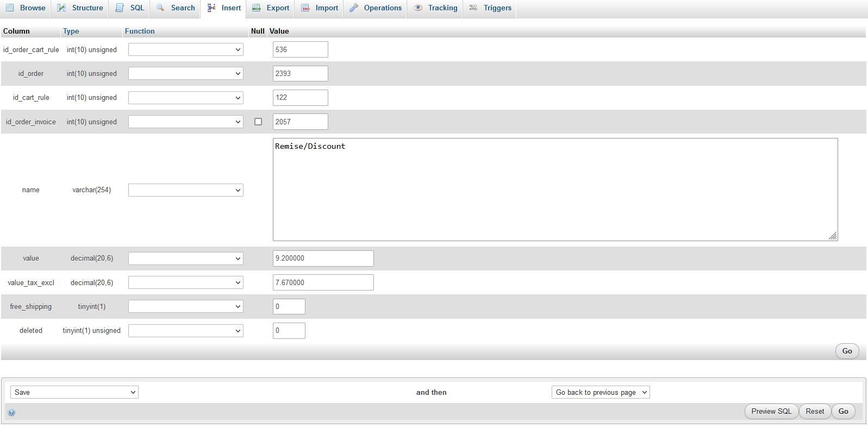Image resolution: width=868 pixels, height=435 pixels.
Task: Click the Column header text
Action: tap(16, 31)
